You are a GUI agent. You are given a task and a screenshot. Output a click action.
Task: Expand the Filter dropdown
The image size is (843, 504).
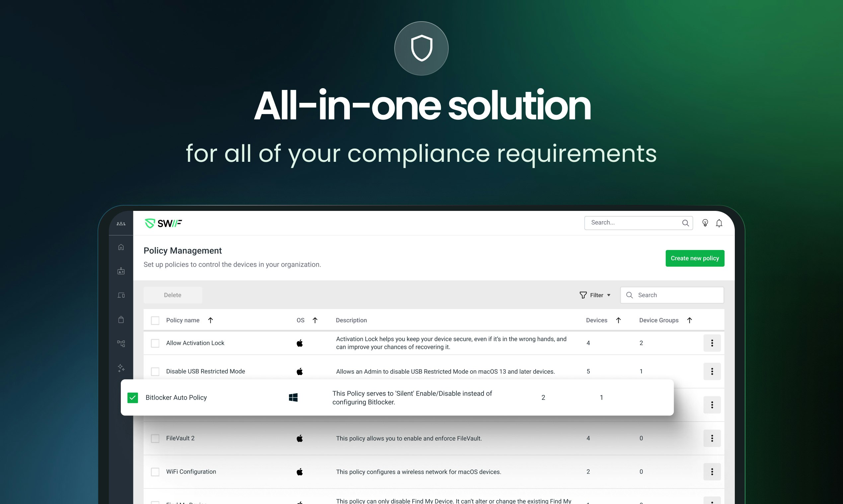point(595,295)
